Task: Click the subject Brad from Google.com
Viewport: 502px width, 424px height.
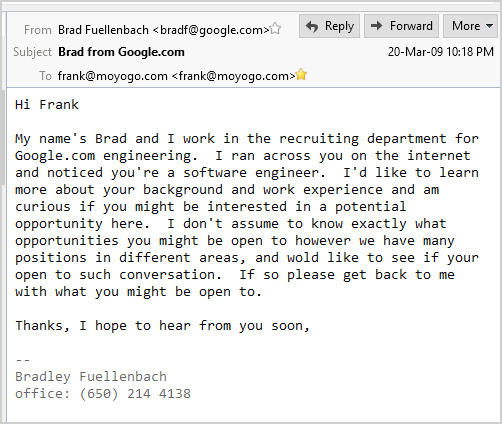Action: tap(121, 52)
